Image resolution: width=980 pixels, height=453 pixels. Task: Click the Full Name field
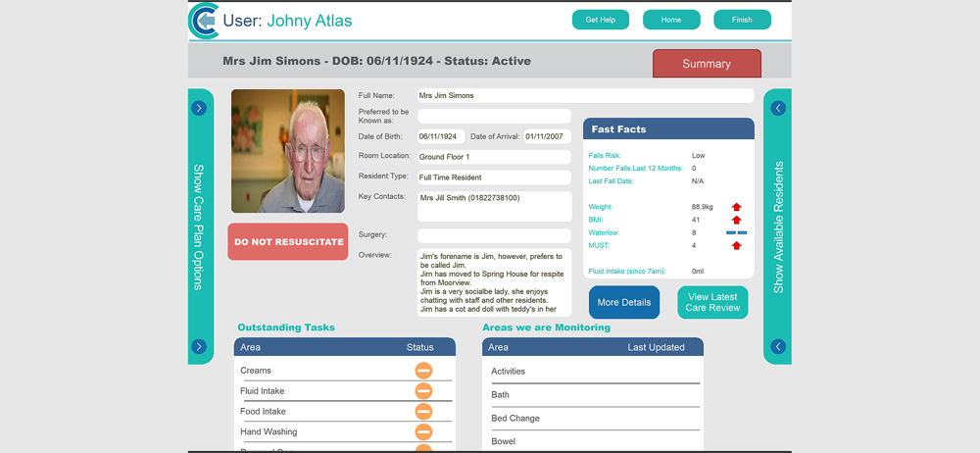click(x=586, y=96)
